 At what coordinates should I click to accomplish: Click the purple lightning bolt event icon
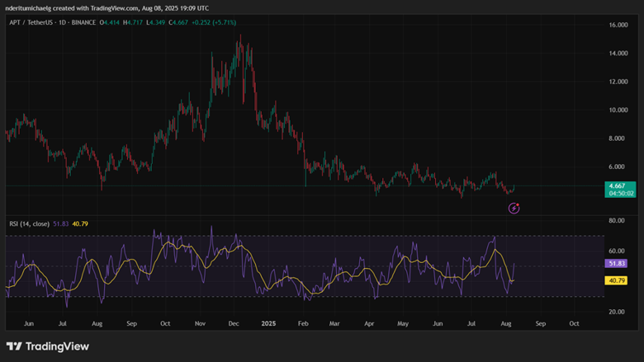pos(514,208)
